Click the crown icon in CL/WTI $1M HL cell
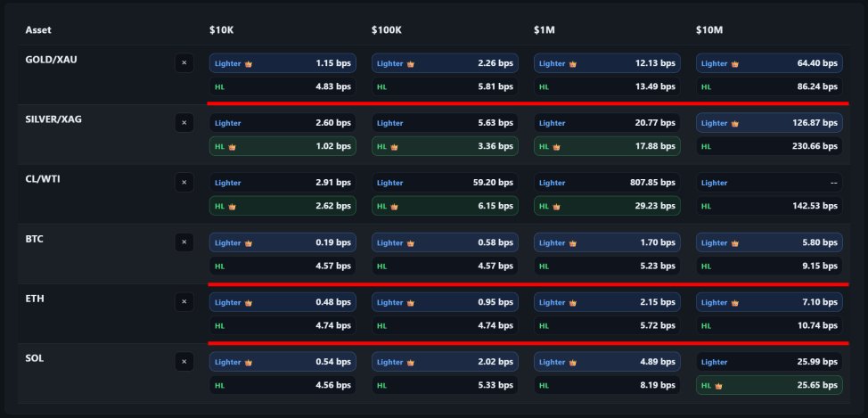Viewport: 868px width, 418px height. [x=556, y=207]
